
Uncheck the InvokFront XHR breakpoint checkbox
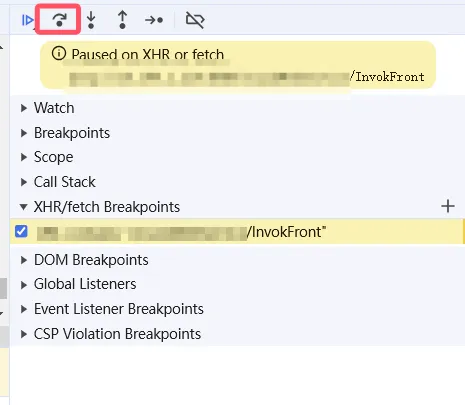pos(21,231)
